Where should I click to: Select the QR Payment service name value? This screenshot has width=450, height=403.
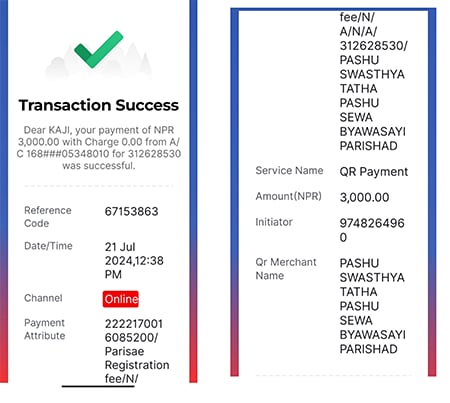pos(374,172)
